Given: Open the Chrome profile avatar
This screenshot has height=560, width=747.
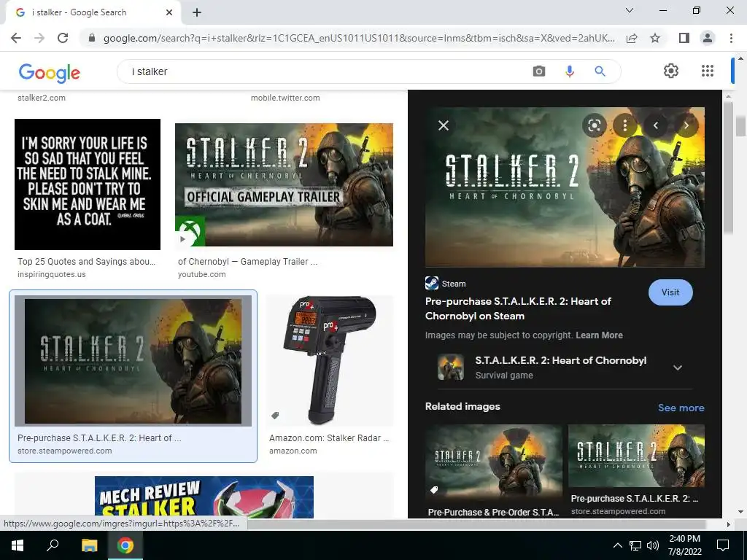Looking at the screenshot, I should tap(708, 38).
